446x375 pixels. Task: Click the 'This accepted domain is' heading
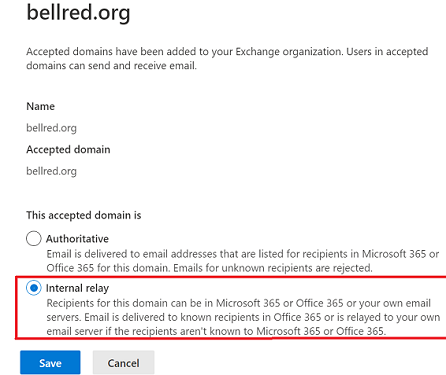[x=84, y=215]
